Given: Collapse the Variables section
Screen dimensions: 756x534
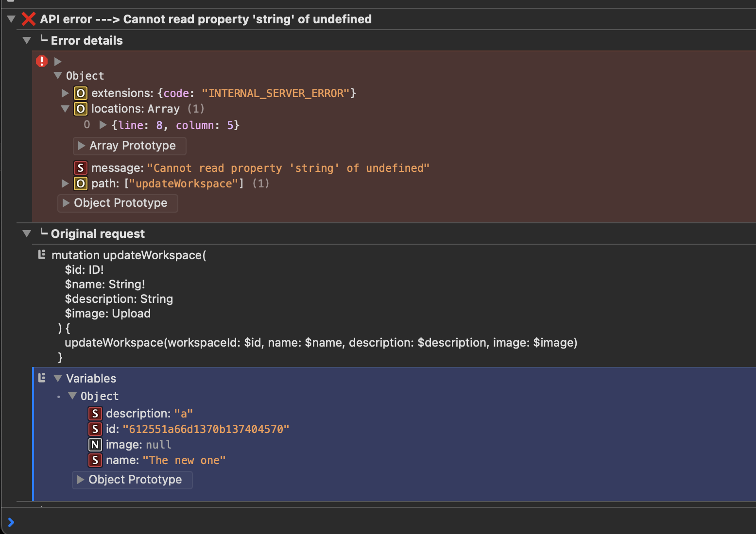Looking at the screenshot, I should pos(58,378).
